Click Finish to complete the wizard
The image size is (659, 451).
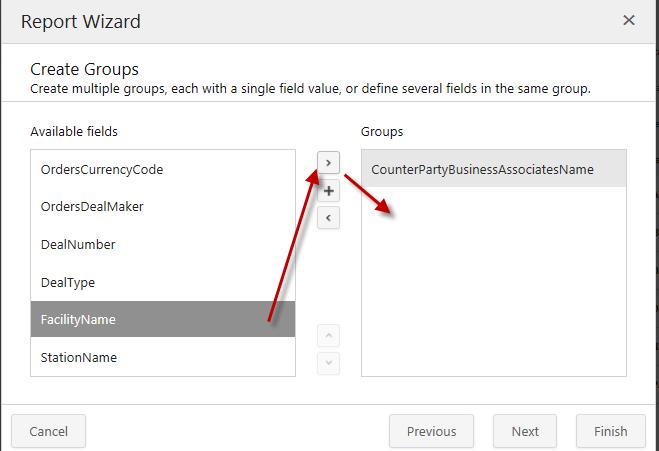[x=610, y=432]
